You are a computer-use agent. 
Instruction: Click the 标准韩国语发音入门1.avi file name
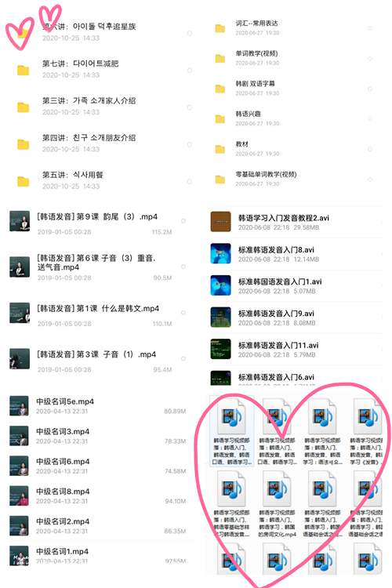coord(280,281)
